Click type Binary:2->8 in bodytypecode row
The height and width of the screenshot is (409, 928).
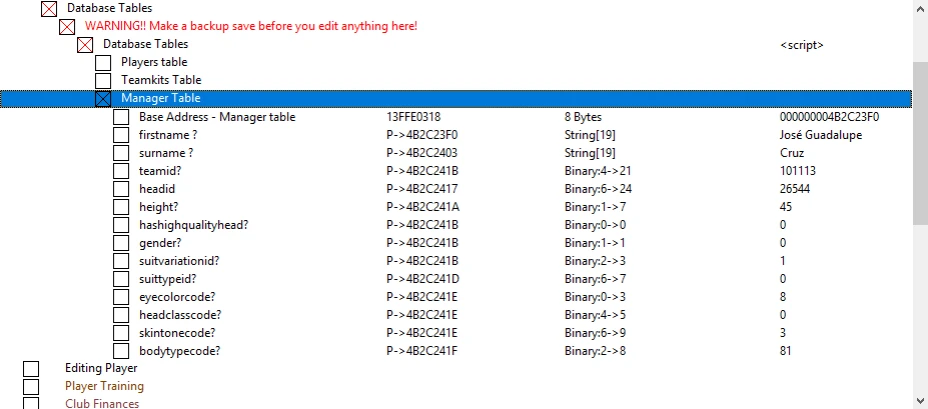point(595,351)
